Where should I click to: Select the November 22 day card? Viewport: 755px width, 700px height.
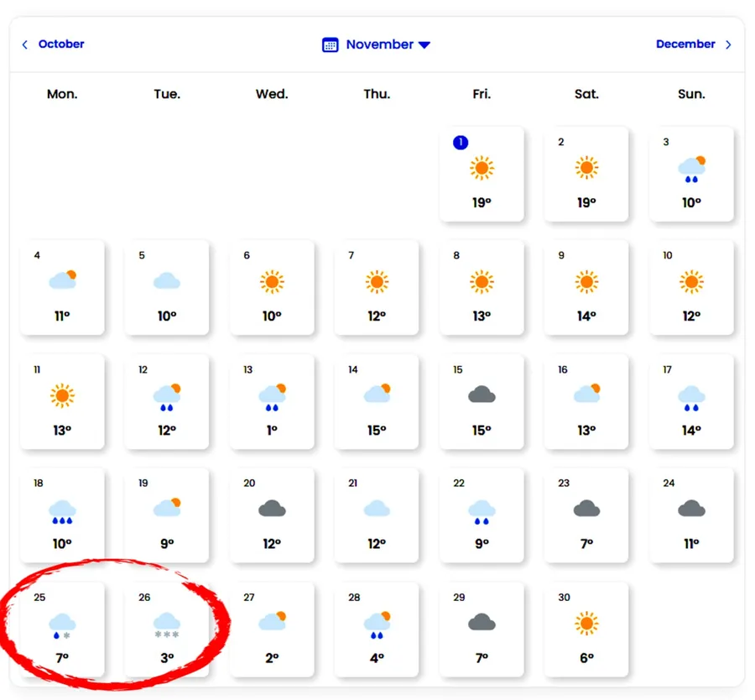(x=482, y=515)
